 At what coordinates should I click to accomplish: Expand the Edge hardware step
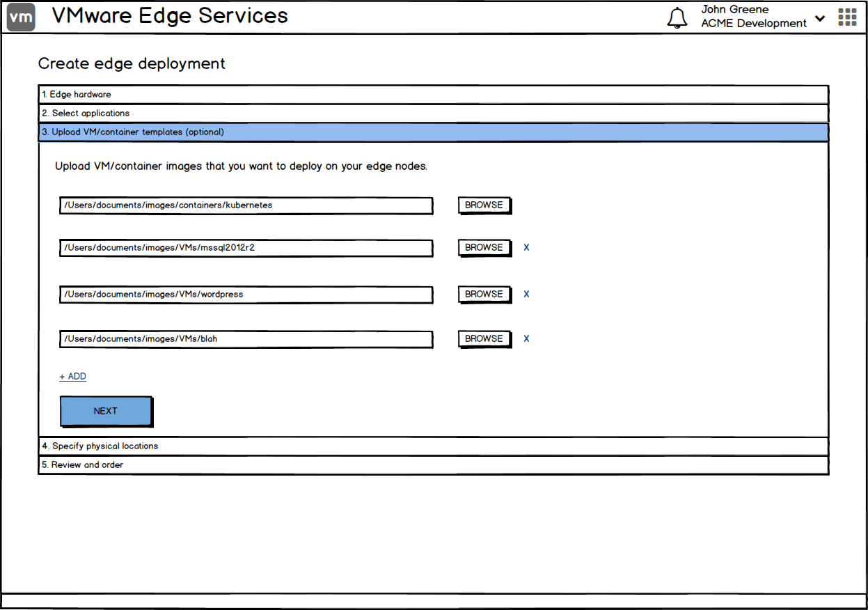[x=434, y=95]
